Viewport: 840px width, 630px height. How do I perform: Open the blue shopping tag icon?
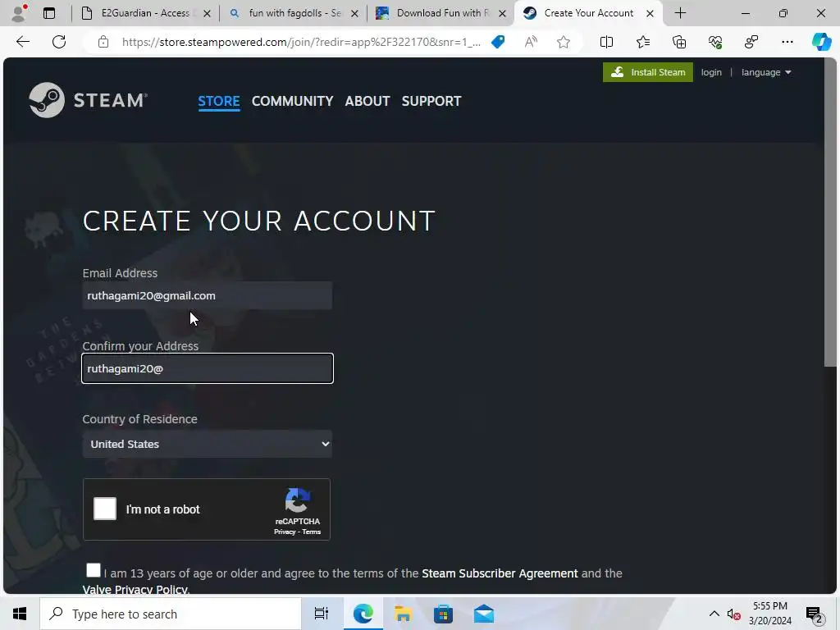pyautogui.click(x=498, y=42)
